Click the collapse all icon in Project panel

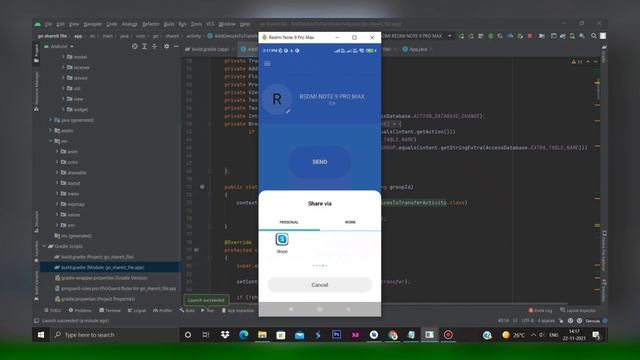[155, 47]
